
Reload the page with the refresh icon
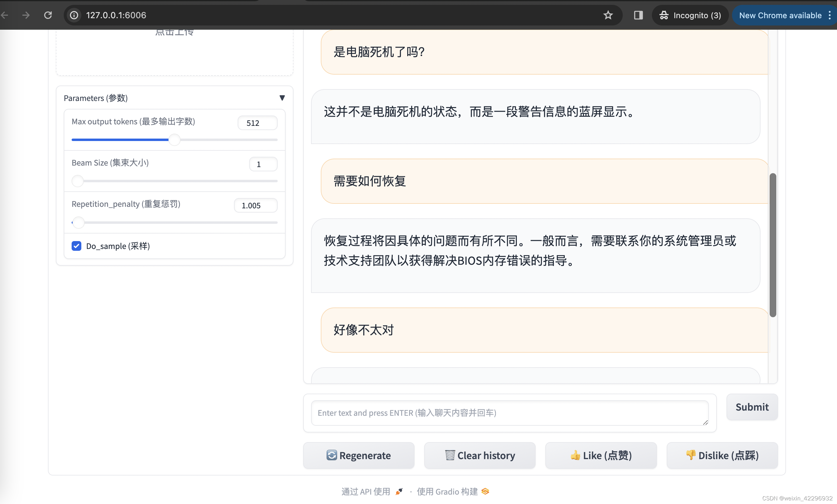(x=48, y=15)
